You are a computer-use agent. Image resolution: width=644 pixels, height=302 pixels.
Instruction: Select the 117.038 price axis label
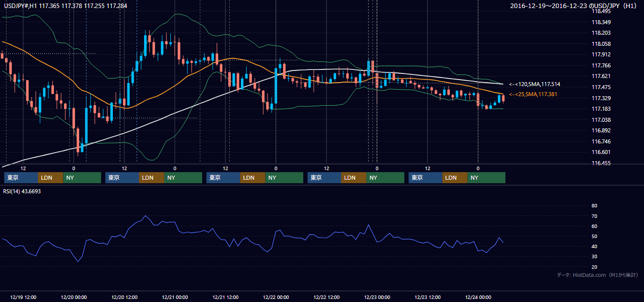[x=601, y=120]
